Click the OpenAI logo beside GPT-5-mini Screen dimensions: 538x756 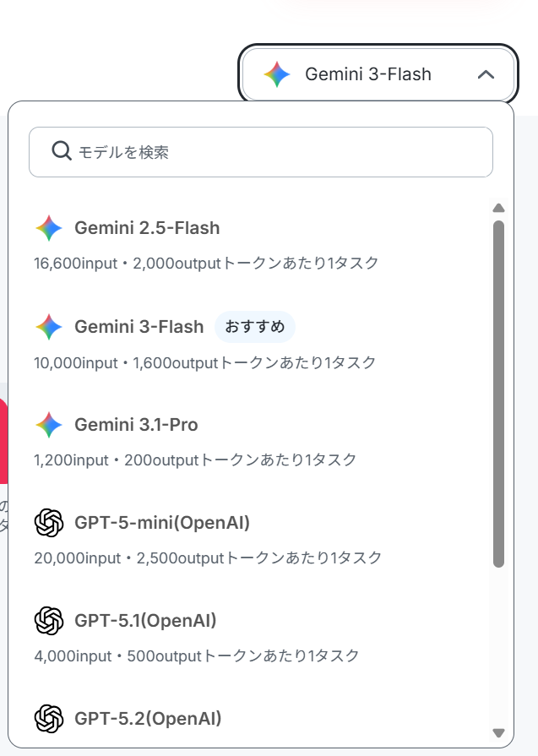(49, 523)
